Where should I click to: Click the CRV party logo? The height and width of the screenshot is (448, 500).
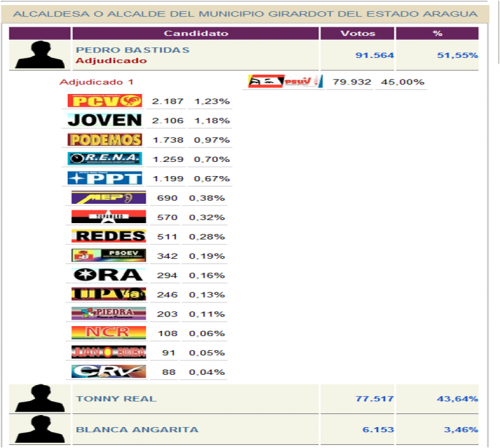click(109, 371)
